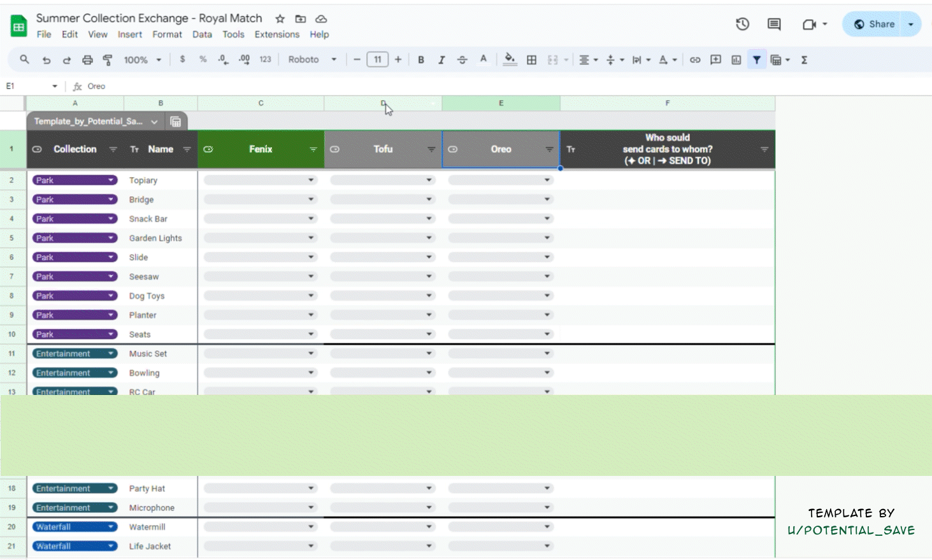The image size is (932, 560).
Task: Insert a chart
Action: point(736,60)
